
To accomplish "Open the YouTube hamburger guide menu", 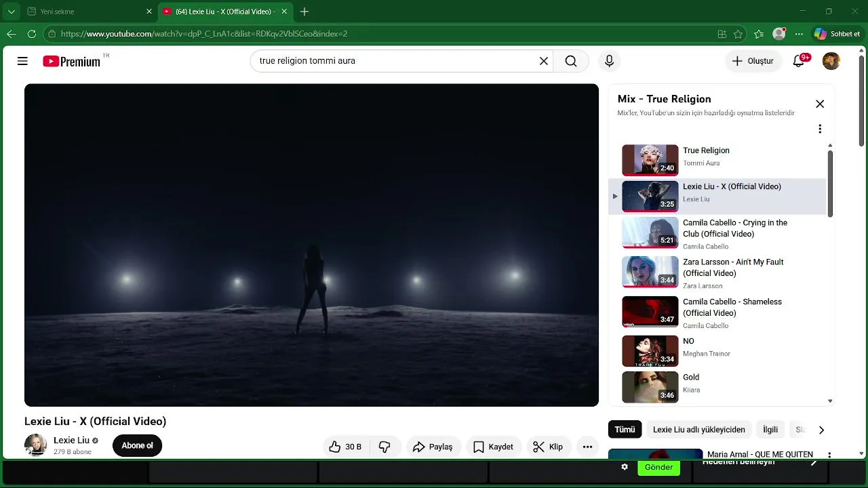I will (22, 61).
